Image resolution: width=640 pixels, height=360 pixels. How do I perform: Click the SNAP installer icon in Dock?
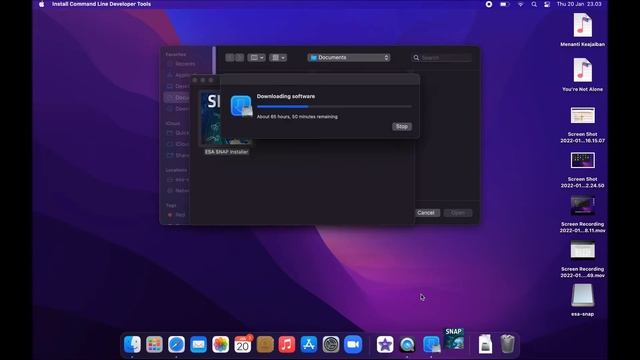coord(454,338)
